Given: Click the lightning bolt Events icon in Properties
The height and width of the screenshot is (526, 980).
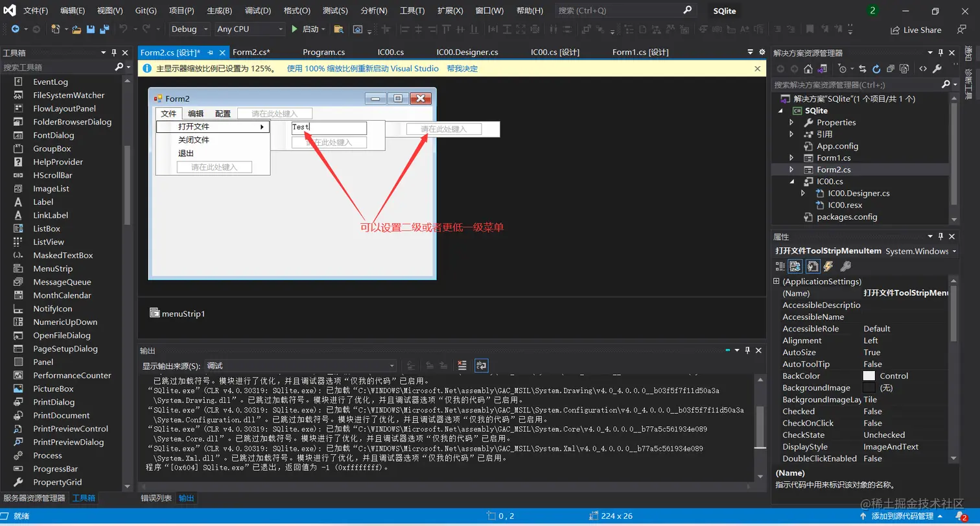Looking at the screenshot, I should point(828,266).
